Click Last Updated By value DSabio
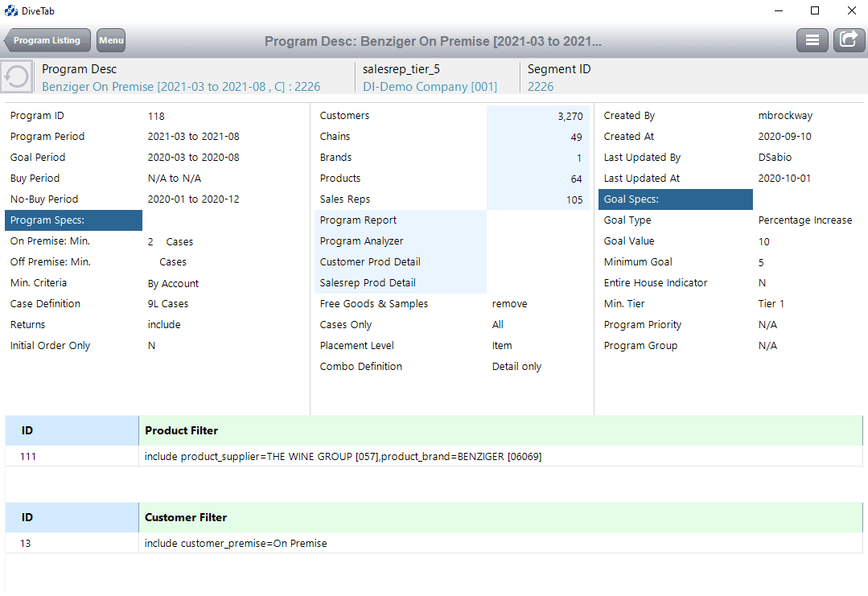868x596 pixels. point(775,158)
